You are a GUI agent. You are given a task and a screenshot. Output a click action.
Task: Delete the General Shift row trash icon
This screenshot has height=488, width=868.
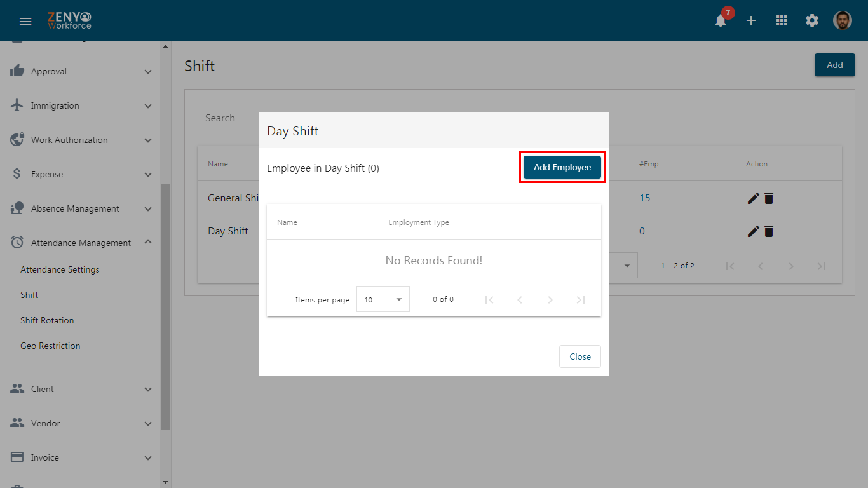tap(769, 198)
